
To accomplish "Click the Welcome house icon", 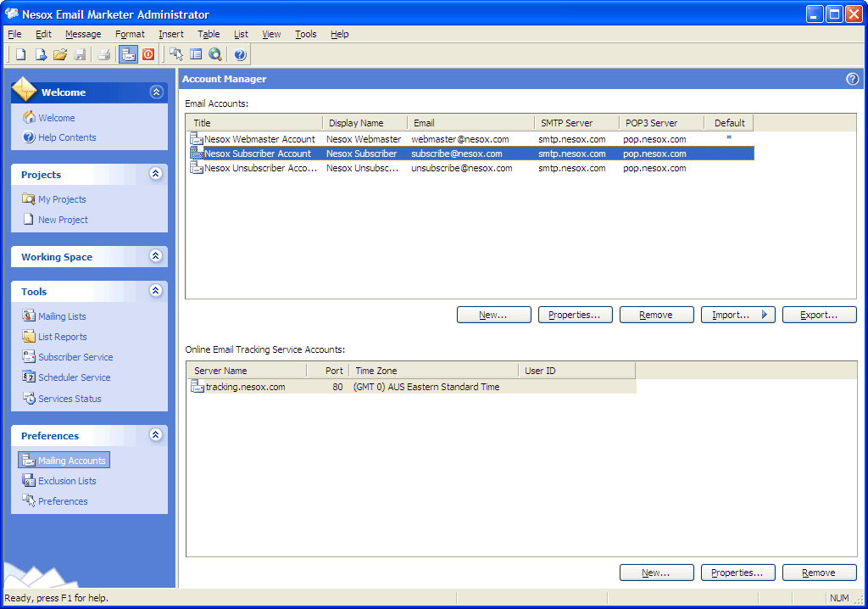I will point(29,117).
